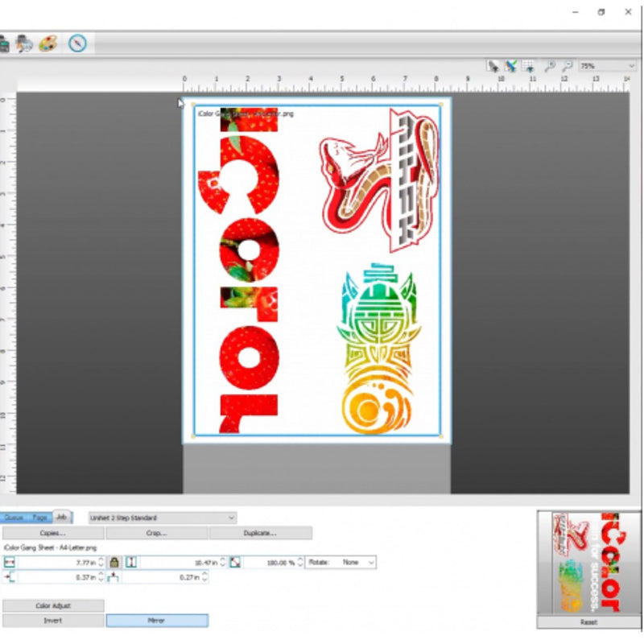
Task: Click the zoom out magnifier icon
Action: (x=568, y=67)
